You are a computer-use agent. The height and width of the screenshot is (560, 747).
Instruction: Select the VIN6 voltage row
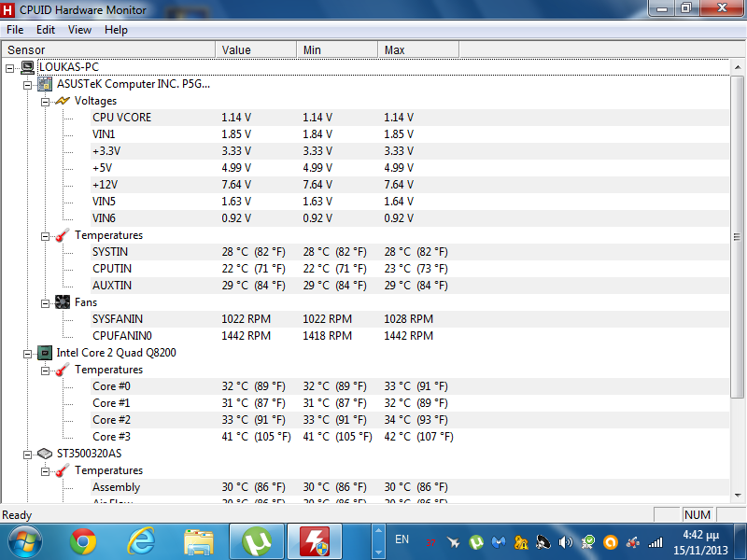(x=410, y=218)
